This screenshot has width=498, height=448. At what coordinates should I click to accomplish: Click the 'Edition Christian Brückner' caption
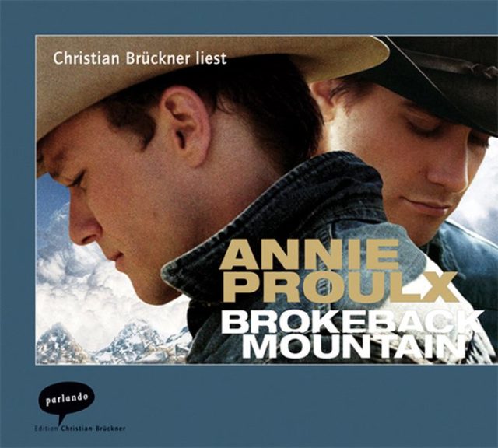(x=80, y=429)
